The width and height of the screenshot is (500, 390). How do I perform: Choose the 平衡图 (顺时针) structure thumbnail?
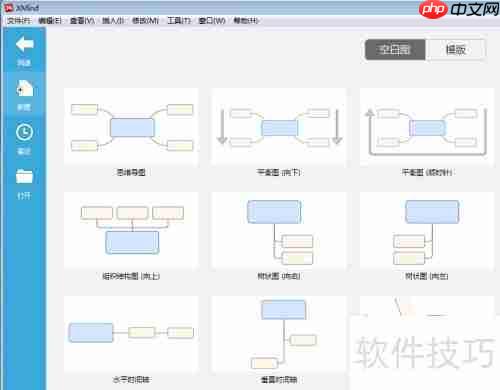(x=427, y=127)
